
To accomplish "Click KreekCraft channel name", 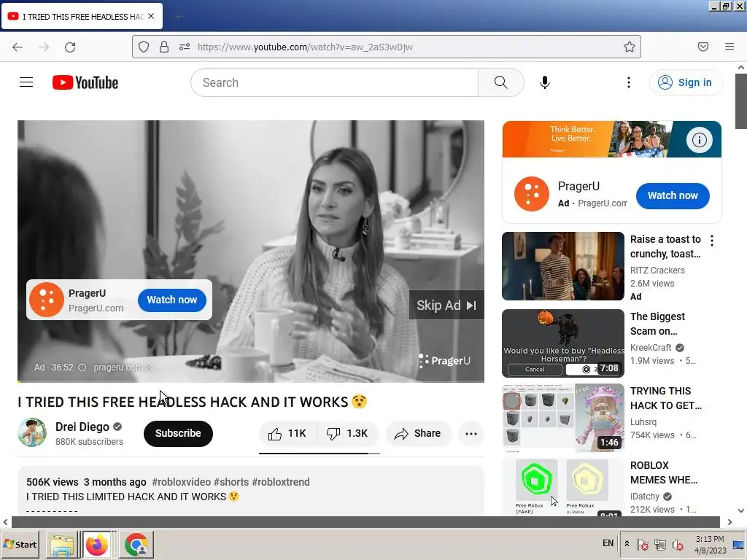I will pyautogui.click(x=650, y=348).
